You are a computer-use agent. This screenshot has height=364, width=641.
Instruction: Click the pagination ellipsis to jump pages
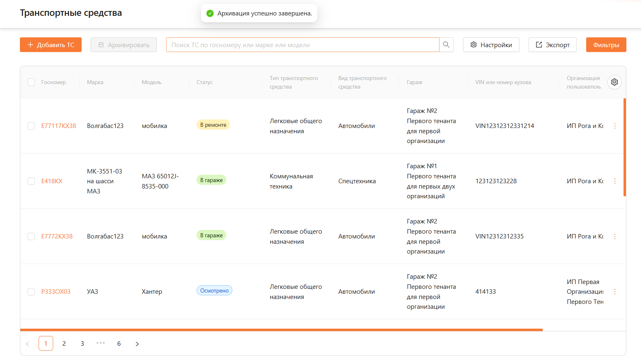click(100, 343)
